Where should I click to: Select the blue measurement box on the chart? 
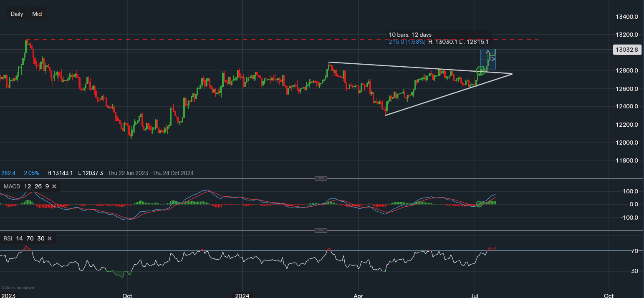488,60
